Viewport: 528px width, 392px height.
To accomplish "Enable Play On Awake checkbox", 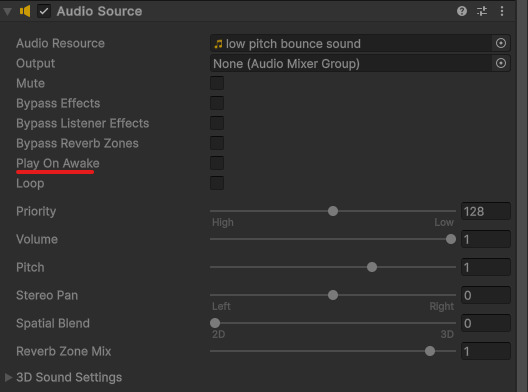I will click(217, 163).
